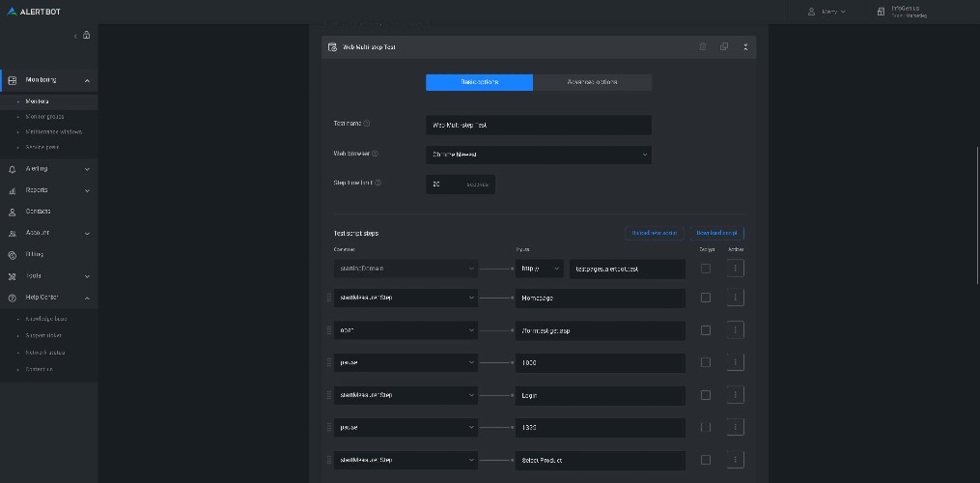The image size is (980, 483).
Task: Collapse the Web Multi-step Test panel
Action: (x=745, y=46)
